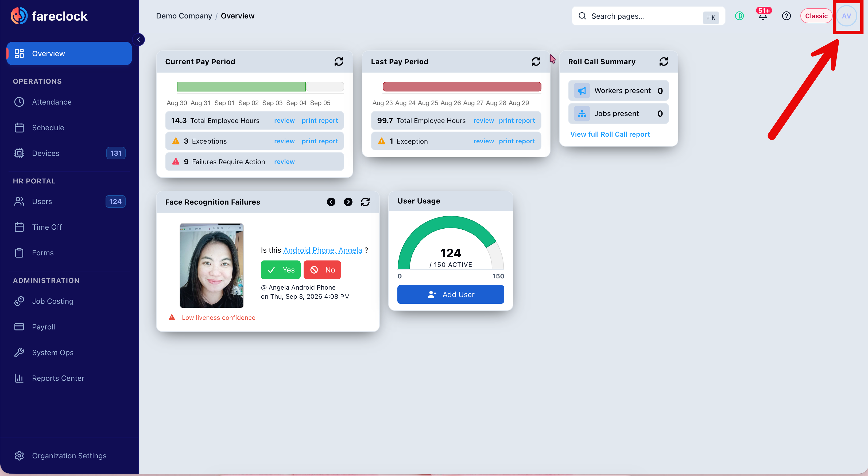The width and height of the screenshot is (868, 476).
Task: Show next face recognition failure
Action: [348, 202]
